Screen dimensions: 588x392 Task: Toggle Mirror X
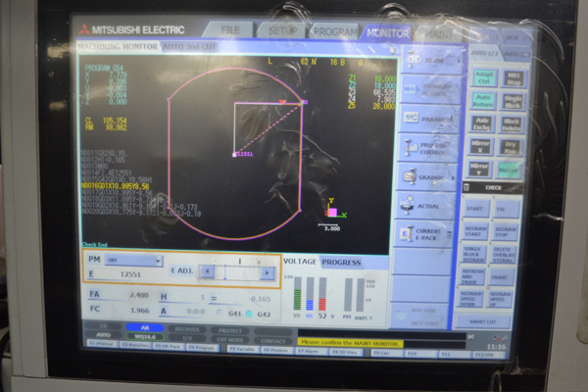point(480,147)
